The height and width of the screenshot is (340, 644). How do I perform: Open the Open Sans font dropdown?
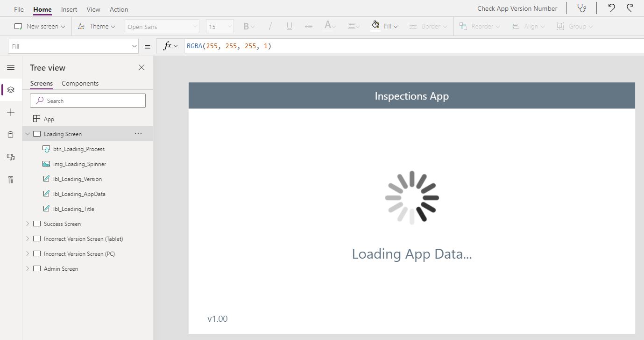(161, 26)
